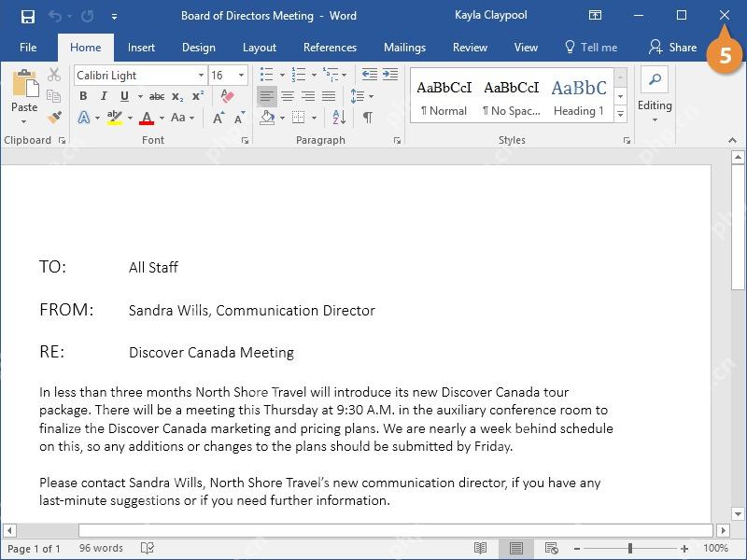Center align the paragraph
Image resolution: width=747 pixels, height=560 pixels.
tap(288, 97)
